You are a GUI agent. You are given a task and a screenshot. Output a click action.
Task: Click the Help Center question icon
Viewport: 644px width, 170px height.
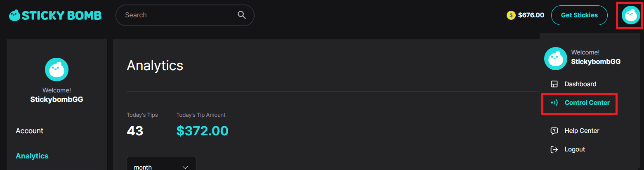[x=554, y=131]
